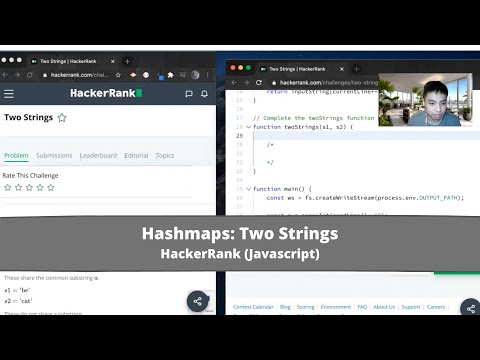The width and height of the screenshot is (480, 360).
Task: Collapse the twoStrings function fold arrow
Action: tap(248, 127)
